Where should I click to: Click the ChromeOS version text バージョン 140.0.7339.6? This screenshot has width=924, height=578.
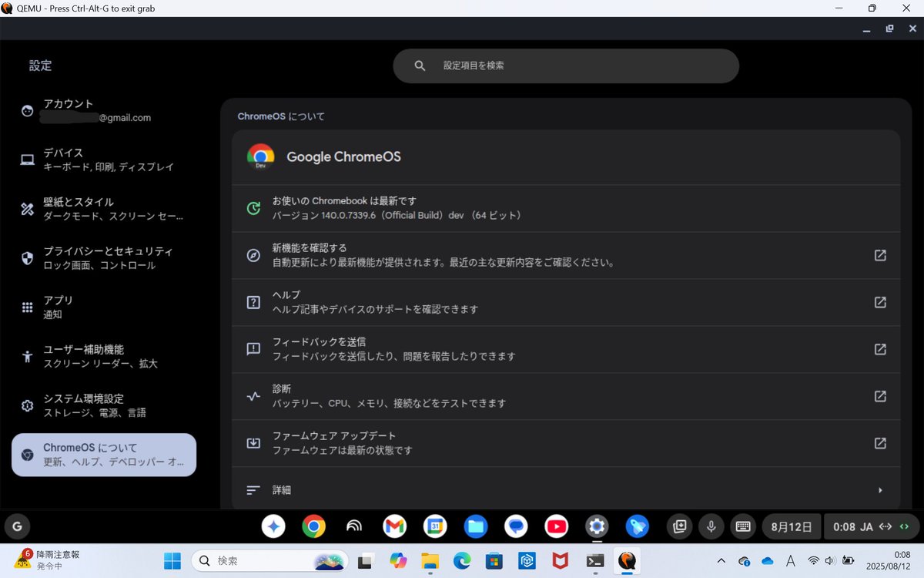click(397, 215)
